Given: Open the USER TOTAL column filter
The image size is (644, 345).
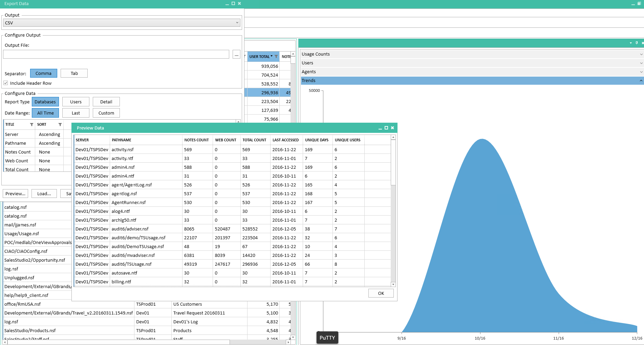Looking at the screenshot, I should coord(276,57).
